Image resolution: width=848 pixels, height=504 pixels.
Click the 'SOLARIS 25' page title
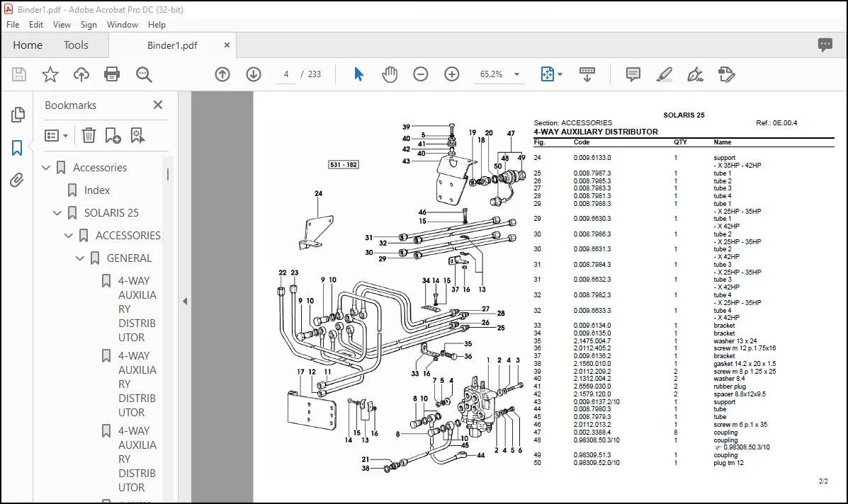click(684, 115)
